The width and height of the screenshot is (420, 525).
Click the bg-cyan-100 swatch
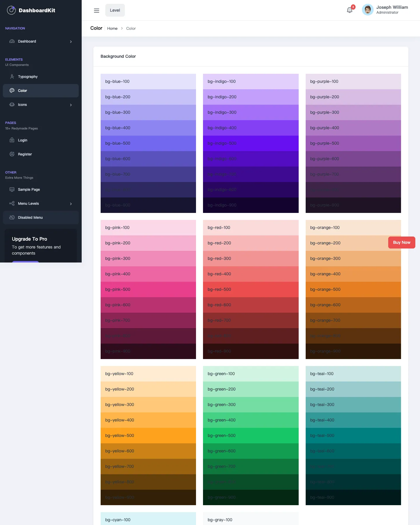(x=148, y=519)
